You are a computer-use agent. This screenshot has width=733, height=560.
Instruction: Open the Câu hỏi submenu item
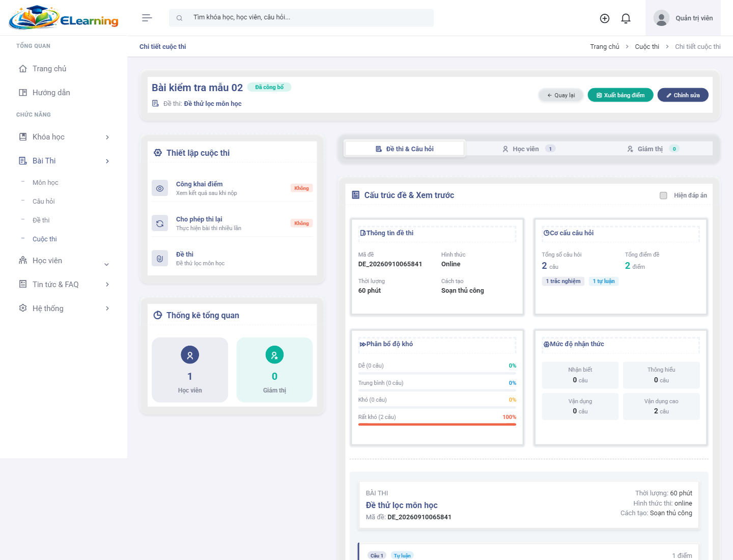point(44,202)
